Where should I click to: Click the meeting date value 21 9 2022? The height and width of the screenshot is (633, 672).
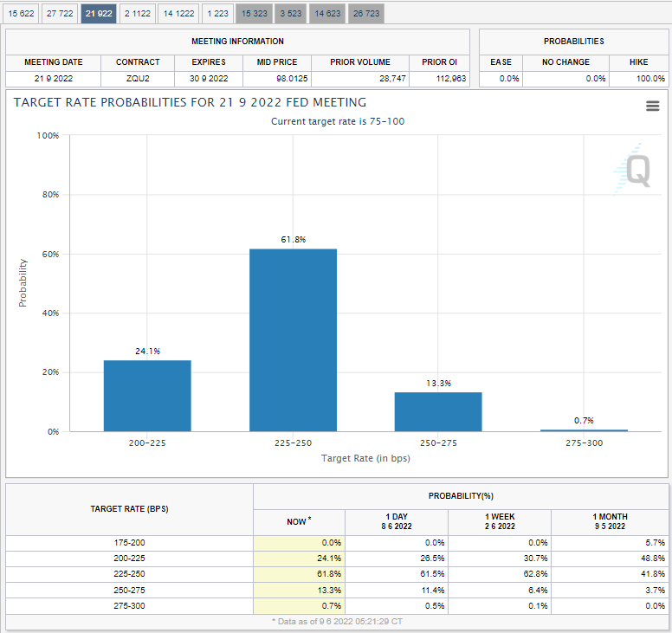[54, 79]
